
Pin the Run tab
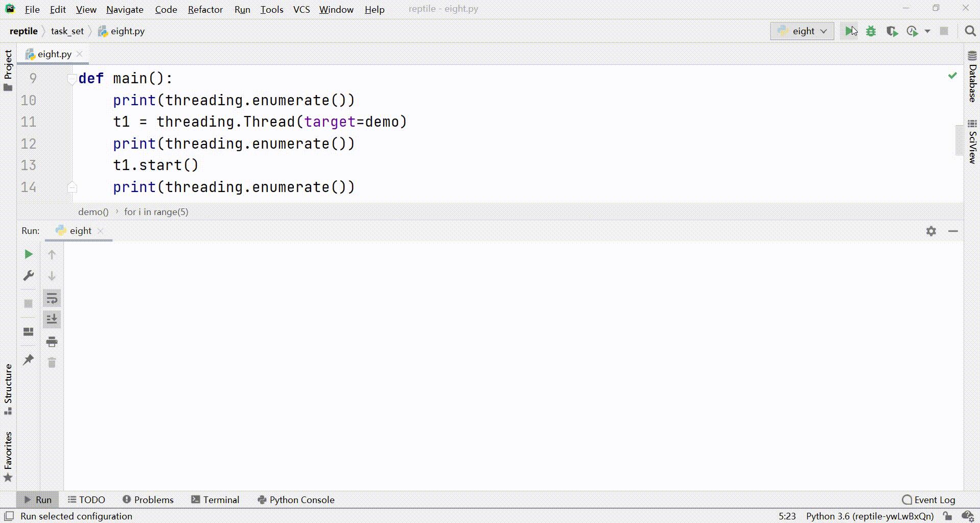coord(29,360)
